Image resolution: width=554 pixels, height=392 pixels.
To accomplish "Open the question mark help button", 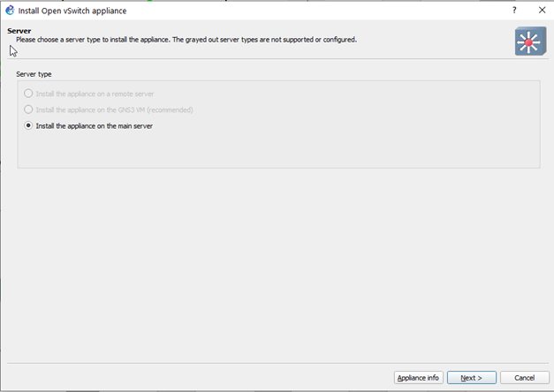I will 514,11.
